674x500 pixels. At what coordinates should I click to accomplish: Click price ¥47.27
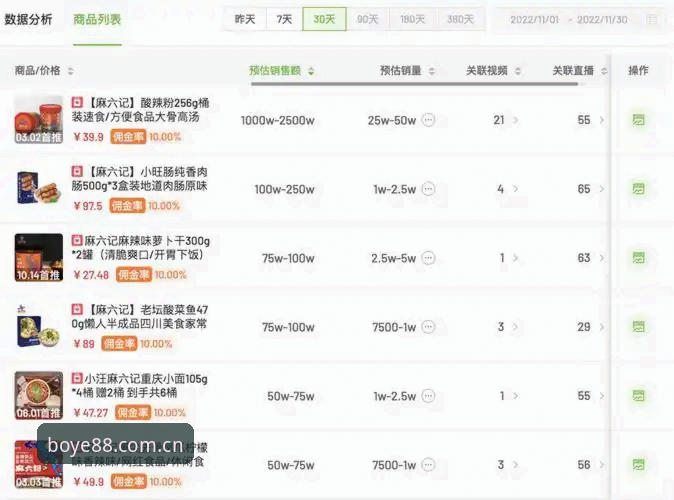(x=91, y=413)
